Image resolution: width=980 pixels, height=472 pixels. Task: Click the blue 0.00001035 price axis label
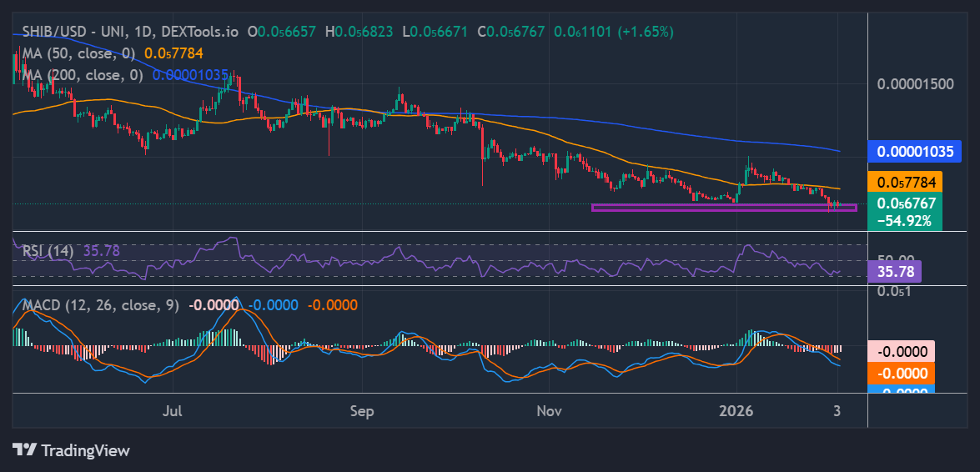pos(915,152)
